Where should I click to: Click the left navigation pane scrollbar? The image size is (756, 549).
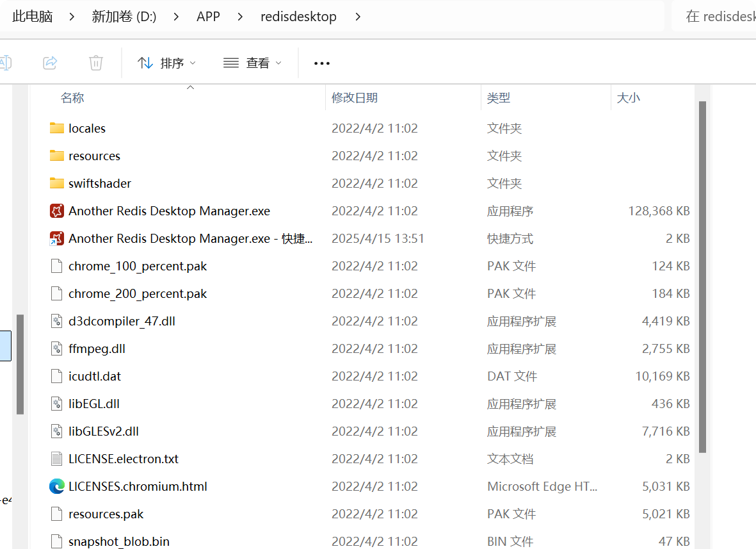click(20, 365)
